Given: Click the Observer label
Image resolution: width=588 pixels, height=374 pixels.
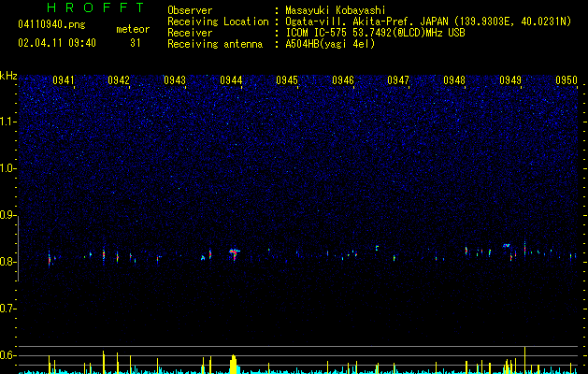Looking at the screenshot, I should pyautogui.click(x=190, y=10).
